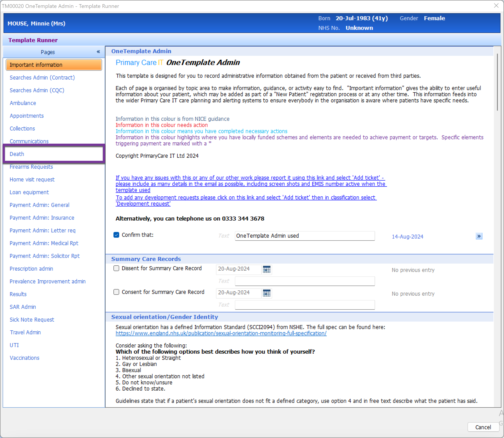Click Dissent for Summary Care Record text field

tap(305, 281)
